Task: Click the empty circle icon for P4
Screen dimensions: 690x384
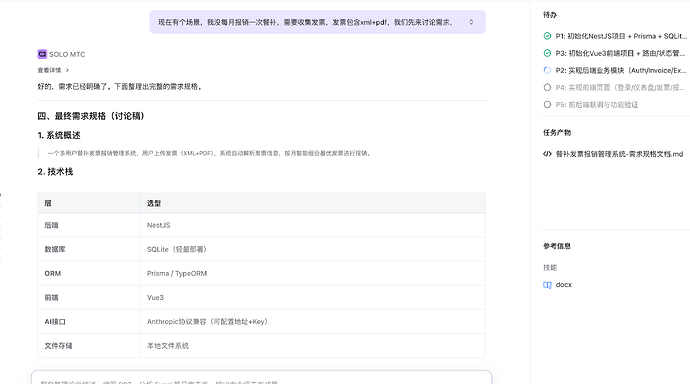Action: [x=547, y=88]
